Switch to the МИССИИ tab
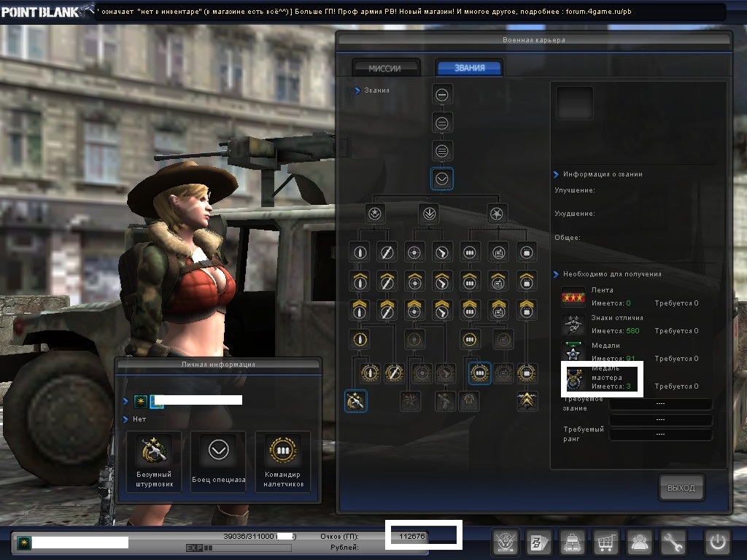This screenshot has width=747, height=560. pyautogui.click(x=387, y=68)
